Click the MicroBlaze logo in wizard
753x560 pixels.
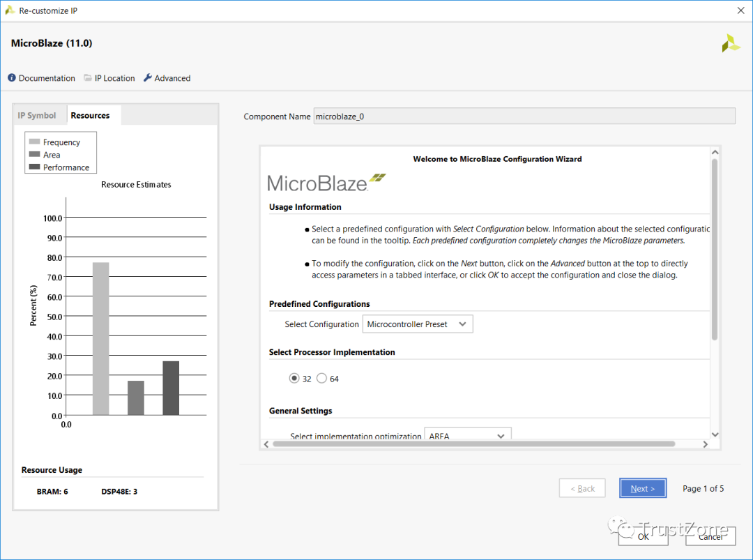326,183
